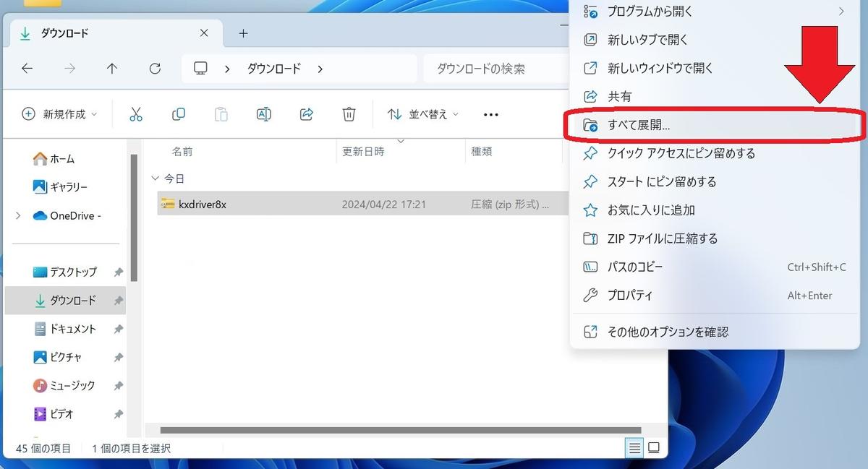Switch to large icons view in status bar
868x469 pixels.
[654, 448]
